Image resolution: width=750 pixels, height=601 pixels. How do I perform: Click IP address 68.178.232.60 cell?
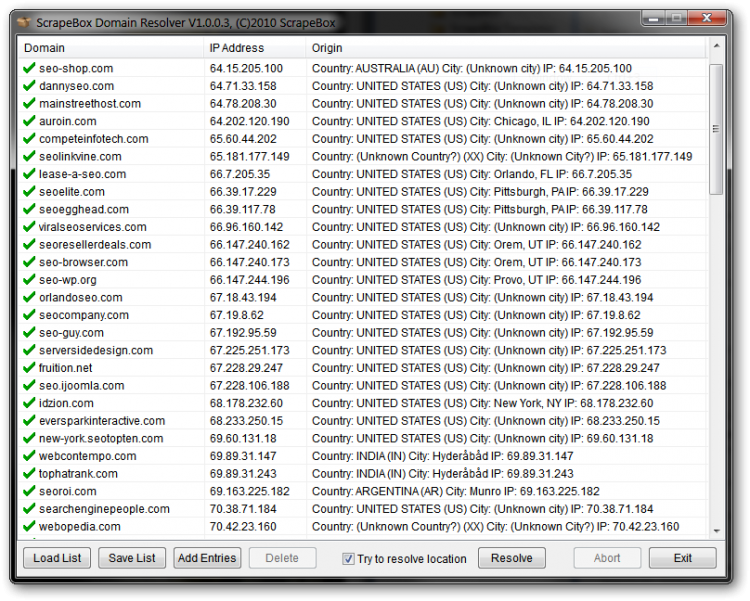tap(246, 403)
